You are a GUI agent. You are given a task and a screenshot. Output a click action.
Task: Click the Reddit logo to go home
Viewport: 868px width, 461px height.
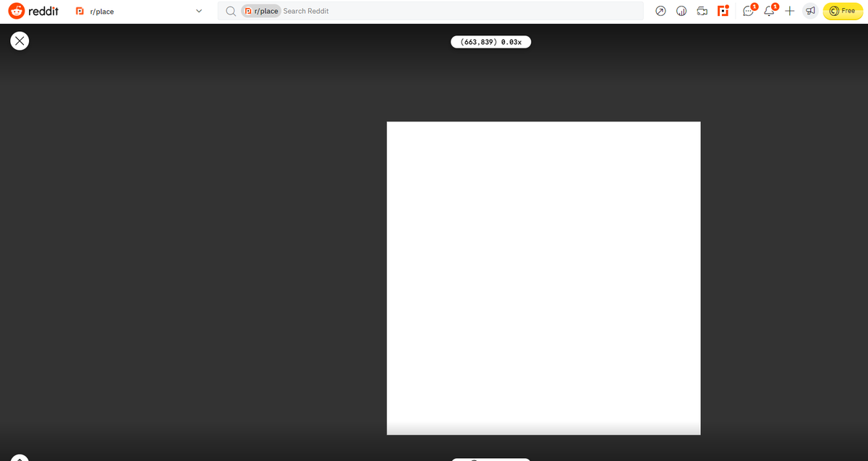pos(33,12)
